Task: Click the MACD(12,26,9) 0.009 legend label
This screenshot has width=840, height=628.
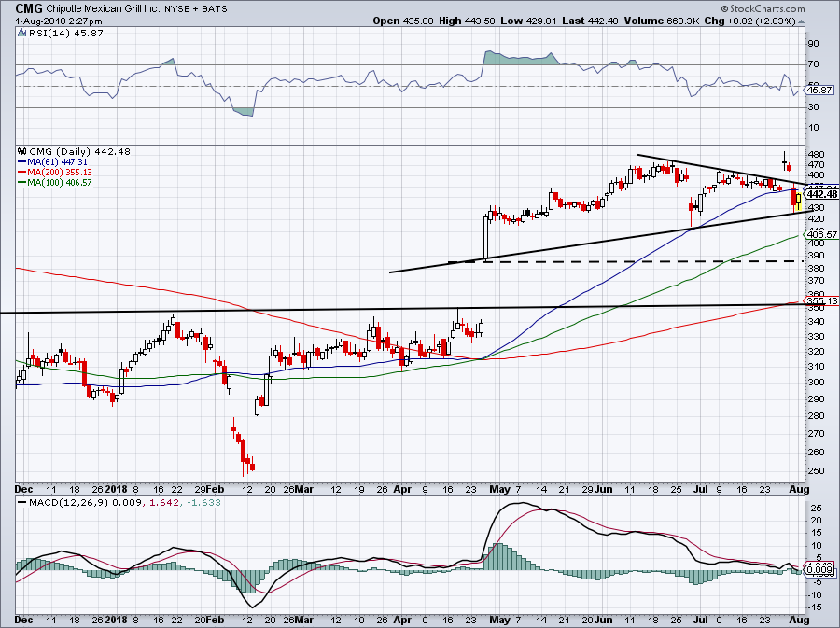Action: tap(86, 503)
